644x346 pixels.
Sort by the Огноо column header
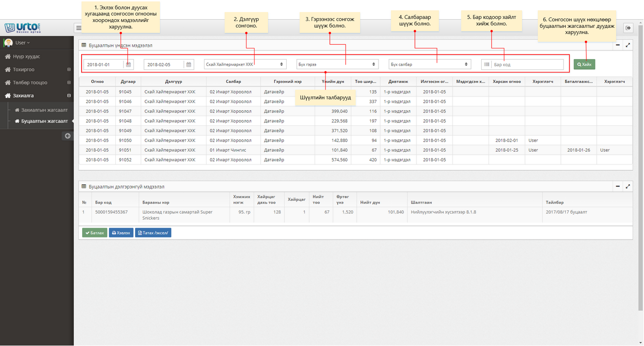point(97,82)
